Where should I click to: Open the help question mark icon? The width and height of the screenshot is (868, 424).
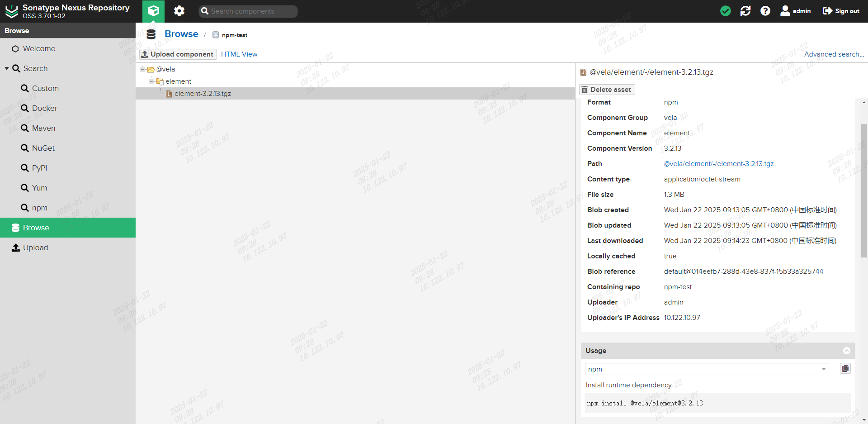tap(765, 11)
